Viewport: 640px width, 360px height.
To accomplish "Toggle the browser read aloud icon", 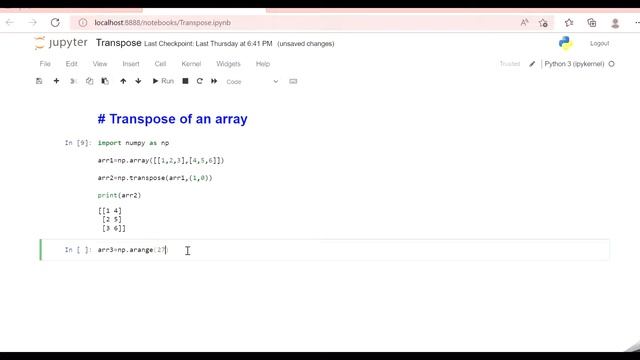I will [524, 22].
